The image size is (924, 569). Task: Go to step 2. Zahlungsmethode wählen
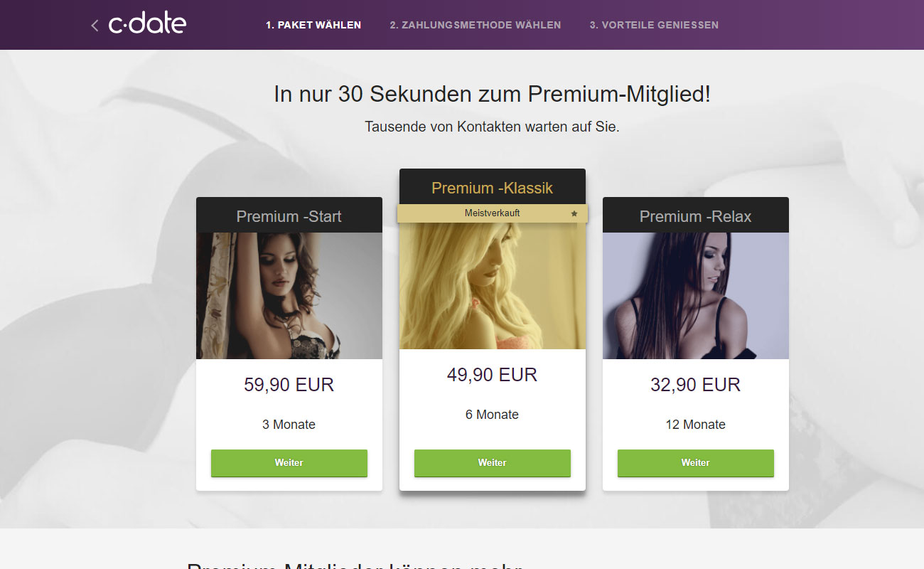coord(476,25)
